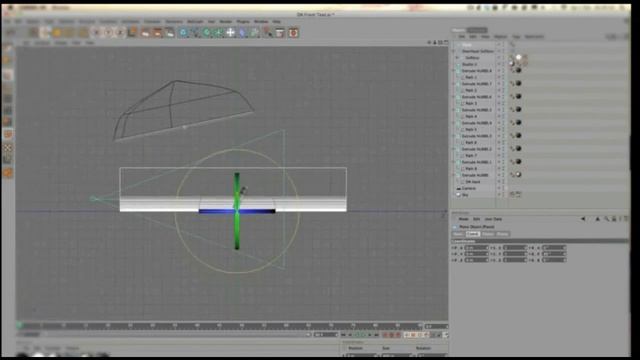This screenshot has height=360, width=640.
Task: Collapse the Extrude NURBS.7 tree node
Action: (453, 84)
